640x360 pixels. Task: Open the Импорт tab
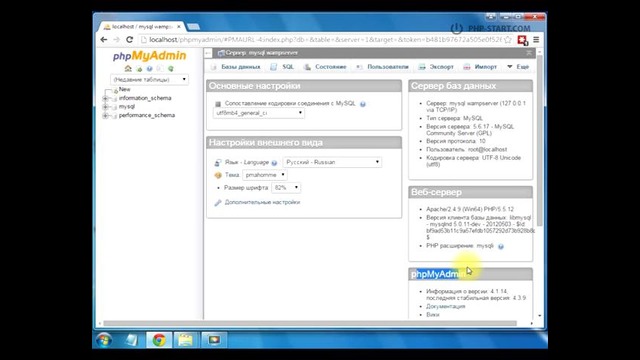(x=480, y=67)
